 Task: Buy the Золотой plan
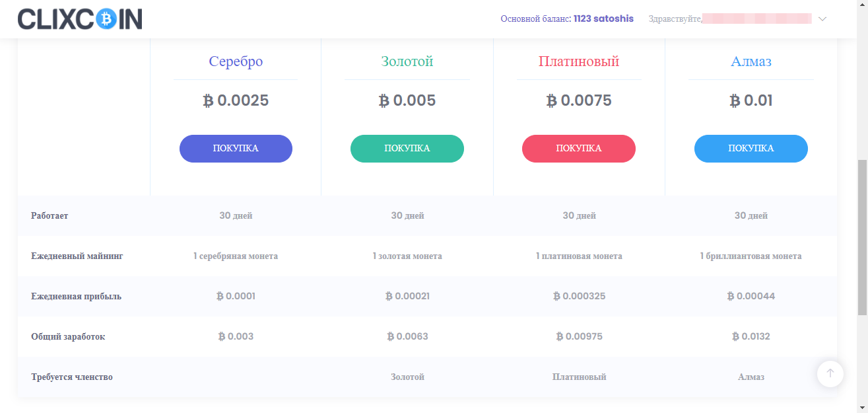tap(407, 149)
